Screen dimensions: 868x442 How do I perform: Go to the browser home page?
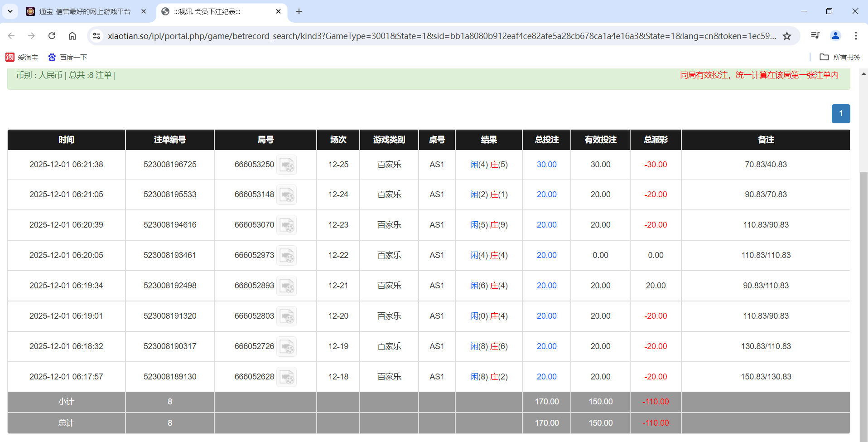pyautogui.click(x=72, y=36)
